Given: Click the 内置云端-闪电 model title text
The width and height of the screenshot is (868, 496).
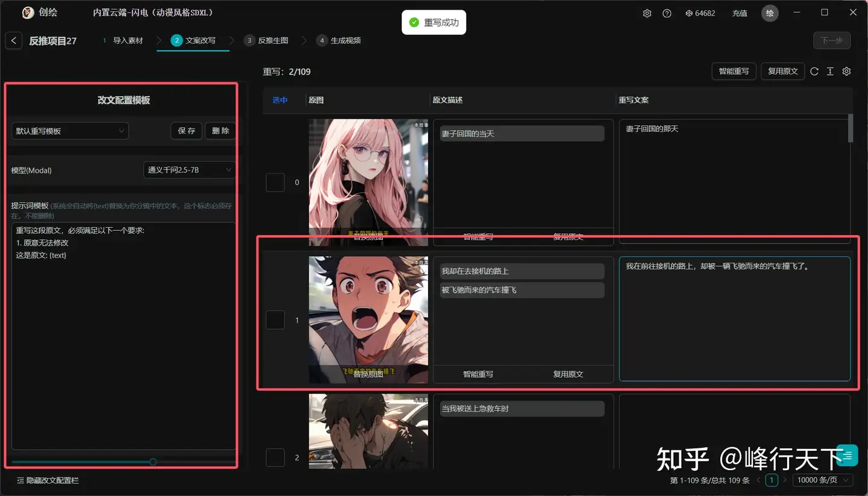Looking at the screenshot, I should pyautogui.click(x=155, y=13).
